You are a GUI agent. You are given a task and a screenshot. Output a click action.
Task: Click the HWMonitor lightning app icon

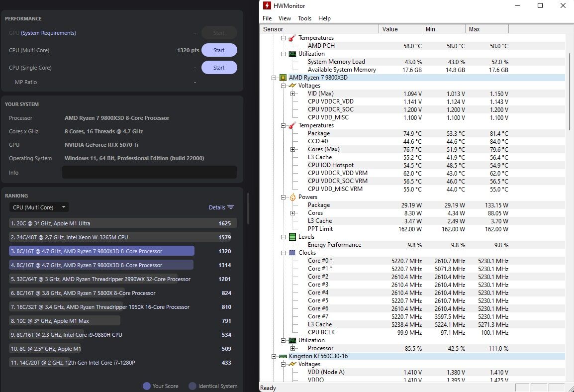click(x=267, y=5)
